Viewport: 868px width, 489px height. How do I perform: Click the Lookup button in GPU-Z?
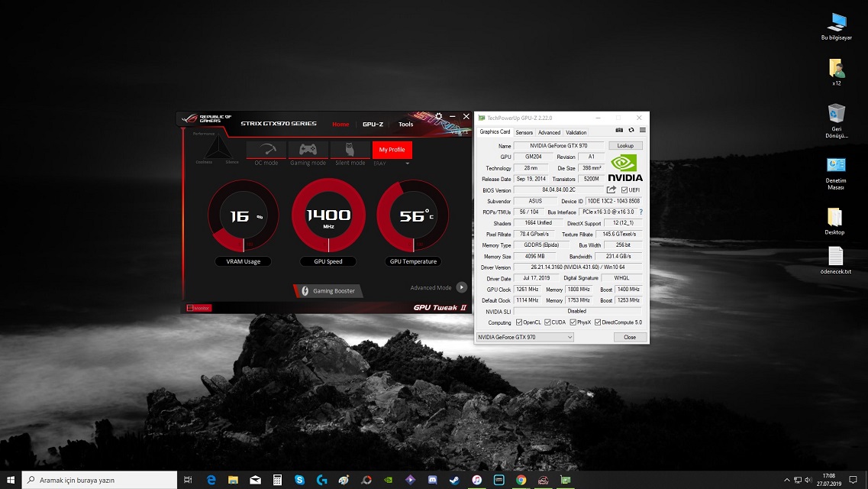[x=625, y=146]
